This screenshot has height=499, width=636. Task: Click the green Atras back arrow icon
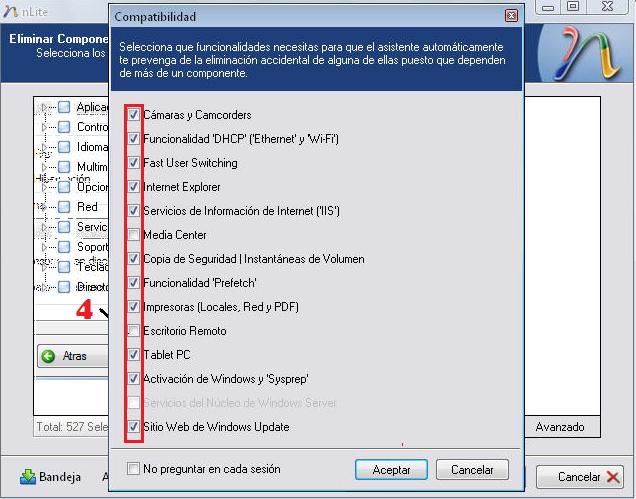point(48,356)
